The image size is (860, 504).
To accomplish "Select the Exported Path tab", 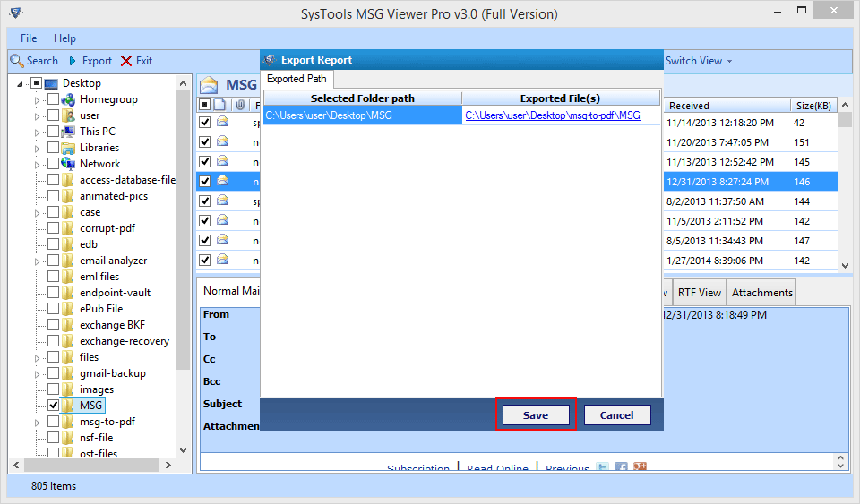I will click(x=297, y=79).
